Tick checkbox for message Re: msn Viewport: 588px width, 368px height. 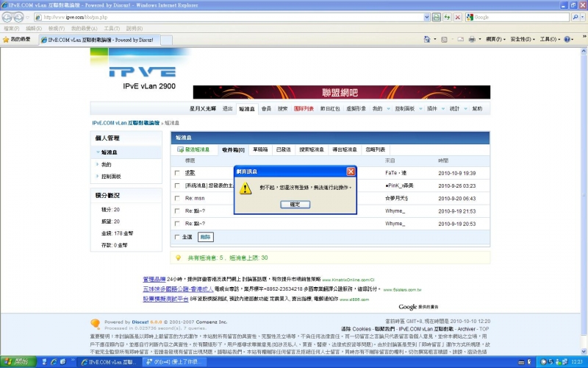[177, 198]
